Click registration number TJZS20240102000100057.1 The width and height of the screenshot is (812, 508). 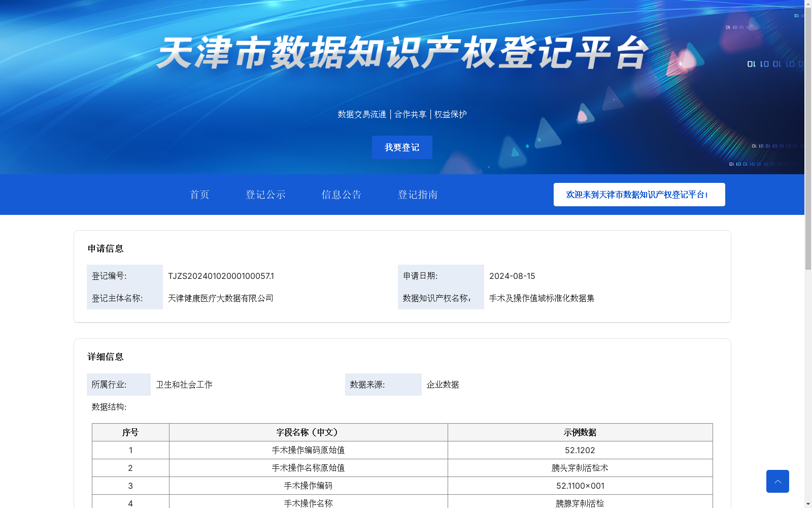tap(221, 276)
